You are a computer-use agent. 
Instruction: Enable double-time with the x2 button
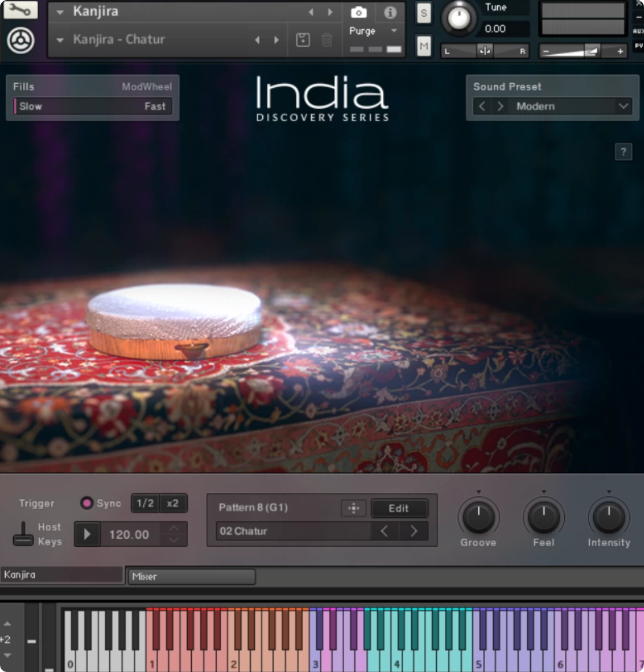[173, 503]
